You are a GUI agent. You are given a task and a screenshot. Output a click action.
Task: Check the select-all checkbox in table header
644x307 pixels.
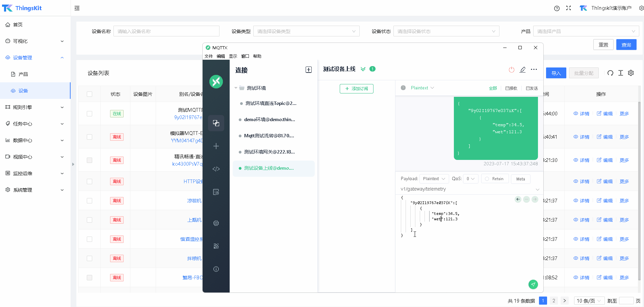89,94
